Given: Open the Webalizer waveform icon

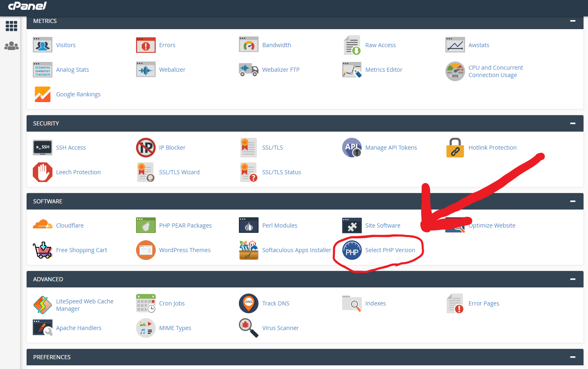Looking at the screenshot, I should [x=146, y=70].
